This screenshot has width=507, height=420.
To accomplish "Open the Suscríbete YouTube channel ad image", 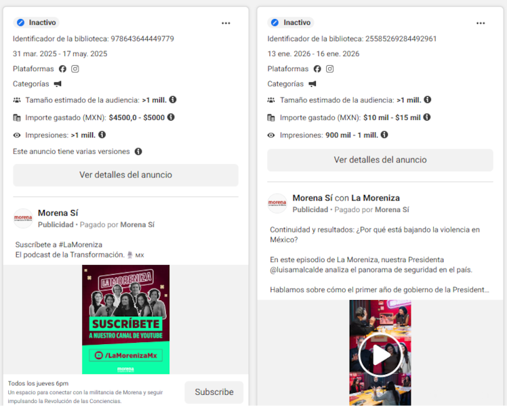I will tap(126, 319).
